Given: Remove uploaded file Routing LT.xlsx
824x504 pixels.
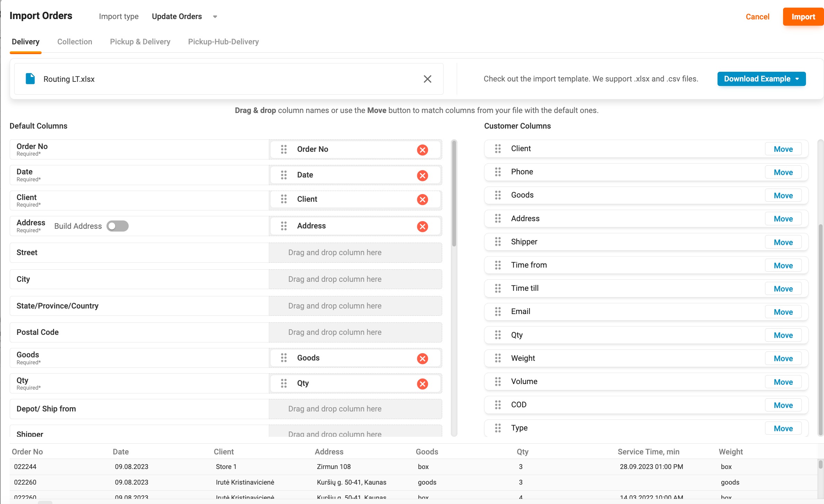Looking at the screenshot, I should tap(427, 79).
